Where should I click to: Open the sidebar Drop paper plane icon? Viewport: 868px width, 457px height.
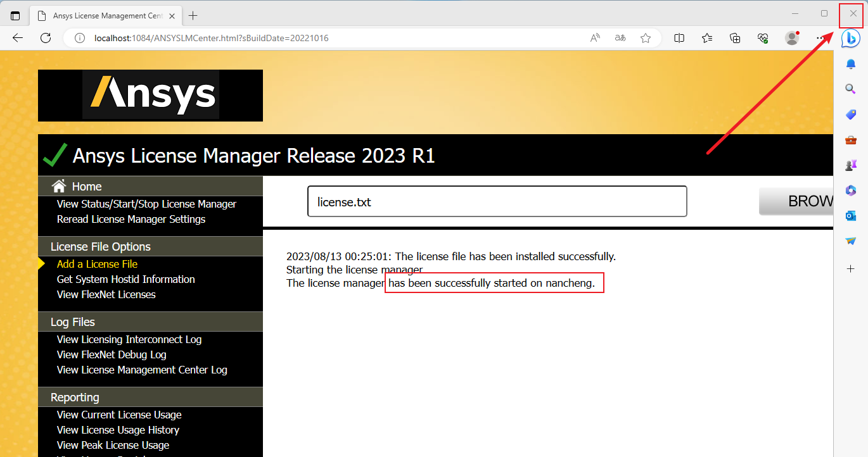(851, 241)
